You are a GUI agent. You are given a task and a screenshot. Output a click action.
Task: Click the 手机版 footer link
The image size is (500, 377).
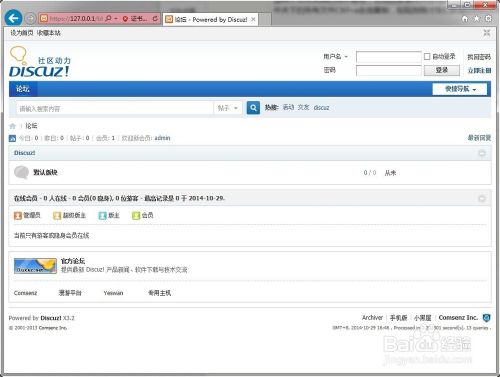[x=399, y=318]
